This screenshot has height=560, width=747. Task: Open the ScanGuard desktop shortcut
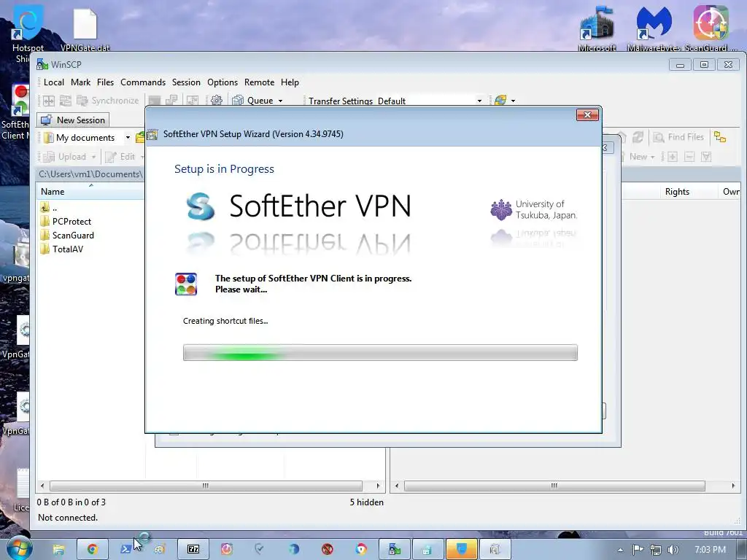711,28
